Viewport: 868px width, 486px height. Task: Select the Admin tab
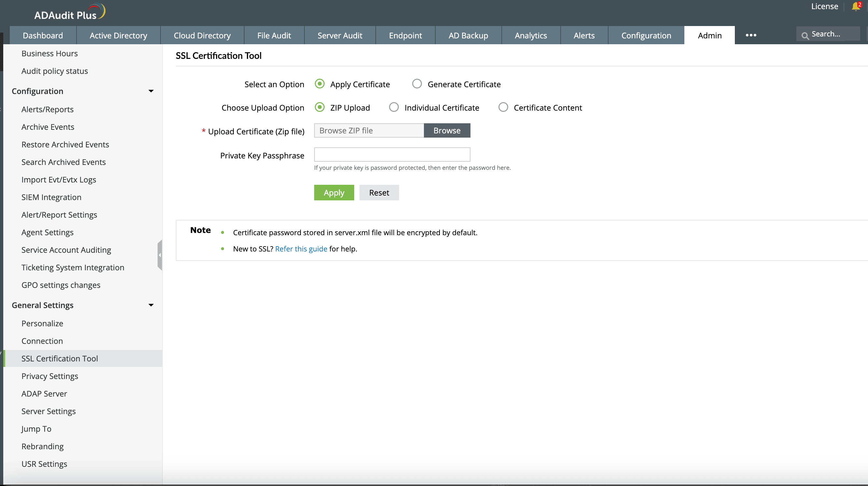tap(709, 35)
